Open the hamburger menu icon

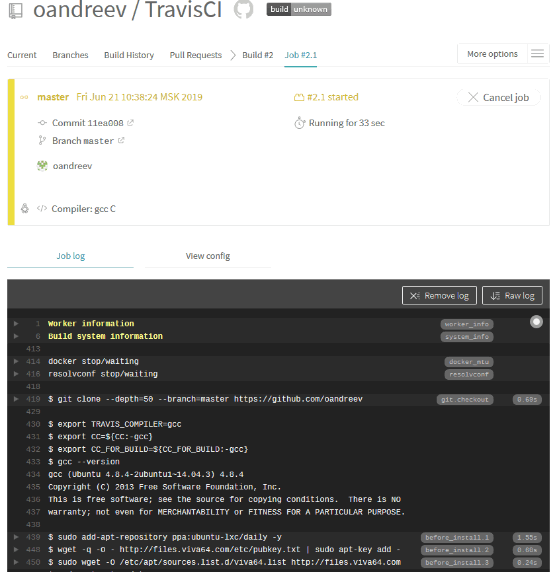click(537, 54)
